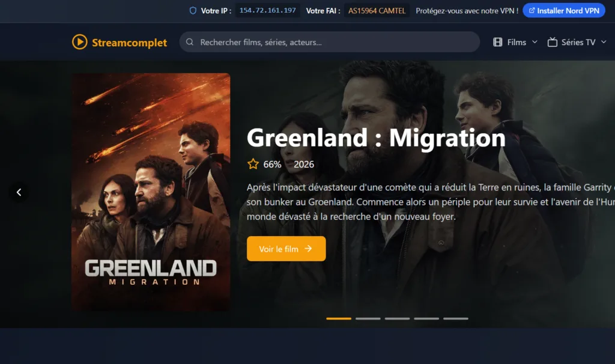Click Installer Nord VPN button
Image resolution: width=615 pixels, height=364 pixels.
pyautogui.click(x=563, y=11)
